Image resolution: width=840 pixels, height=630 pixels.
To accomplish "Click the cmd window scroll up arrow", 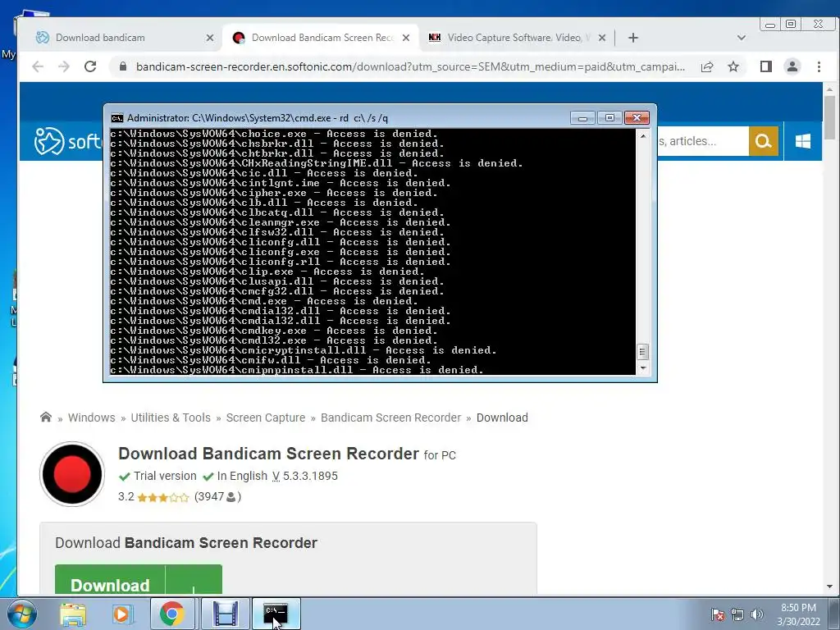I will [643, 136].
